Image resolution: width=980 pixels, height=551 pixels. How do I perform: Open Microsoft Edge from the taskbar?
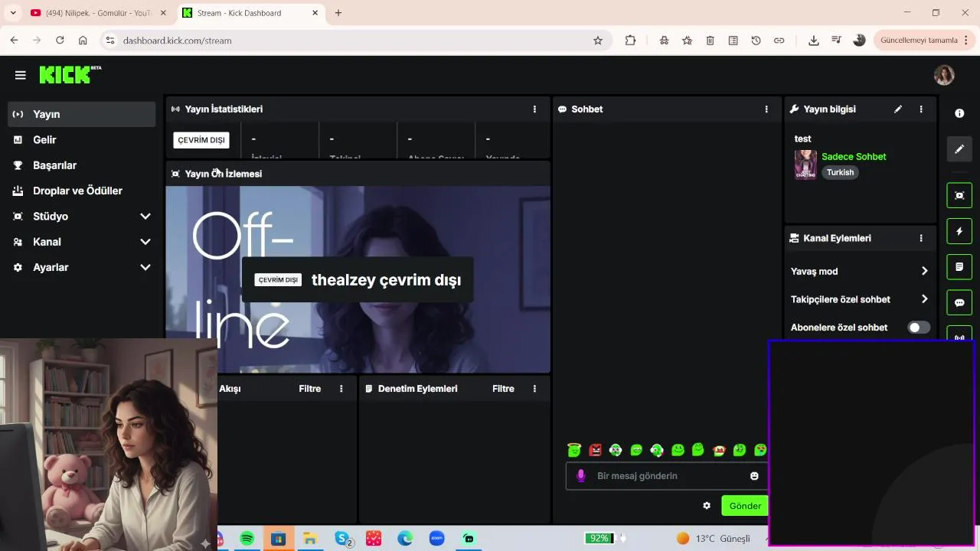(x=405, y=539)
